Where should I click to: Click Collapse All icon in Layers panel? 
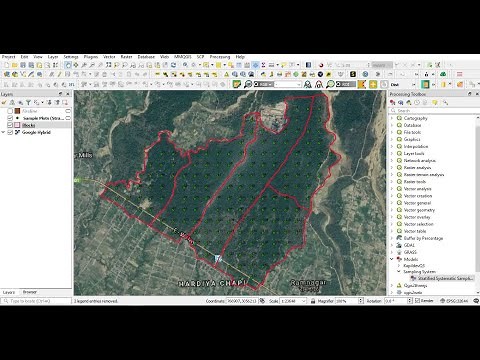point(57,102)
